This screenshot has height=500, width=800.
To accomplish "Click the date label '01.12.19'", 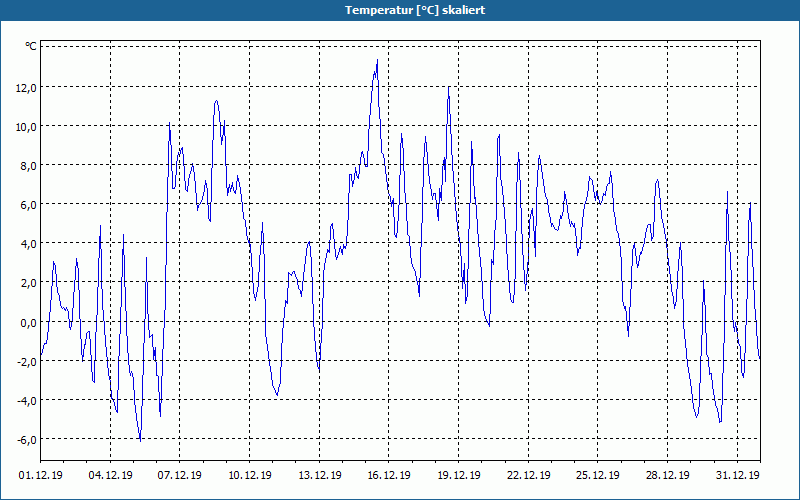I will click(41, 475).
